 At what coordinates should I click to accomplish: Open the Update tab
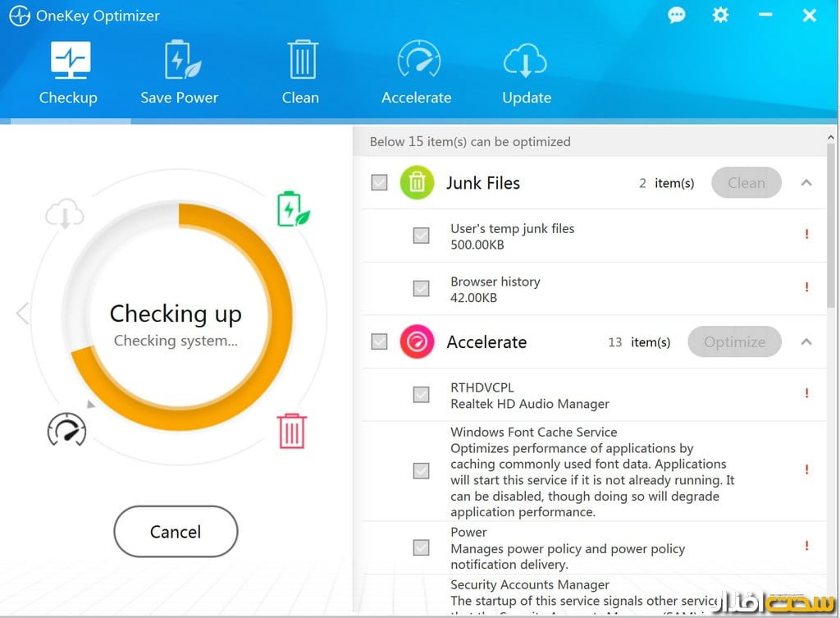point(527,72)
